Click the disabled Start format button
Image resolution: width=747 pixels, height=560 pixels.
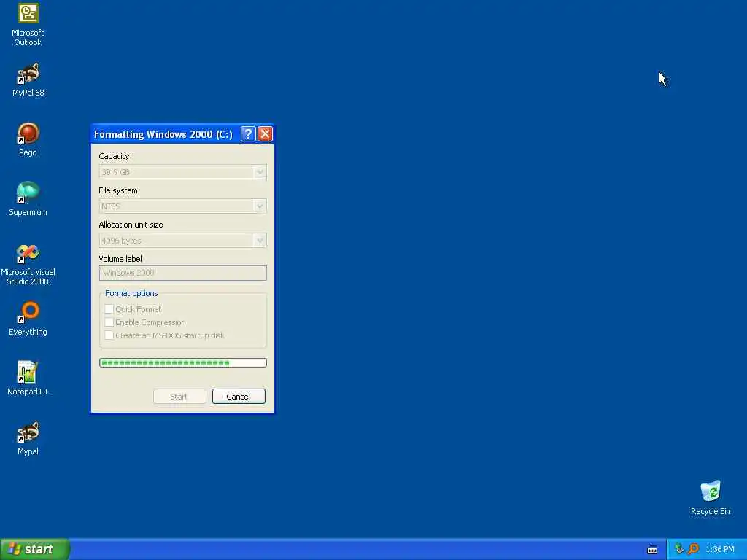[179, 396]
